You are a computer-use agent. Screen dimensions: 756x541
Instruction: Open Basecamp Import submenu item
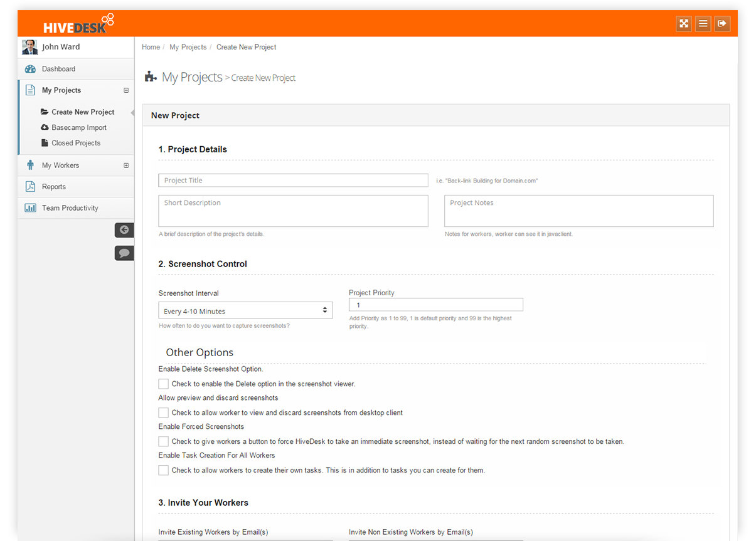(79, 127)
